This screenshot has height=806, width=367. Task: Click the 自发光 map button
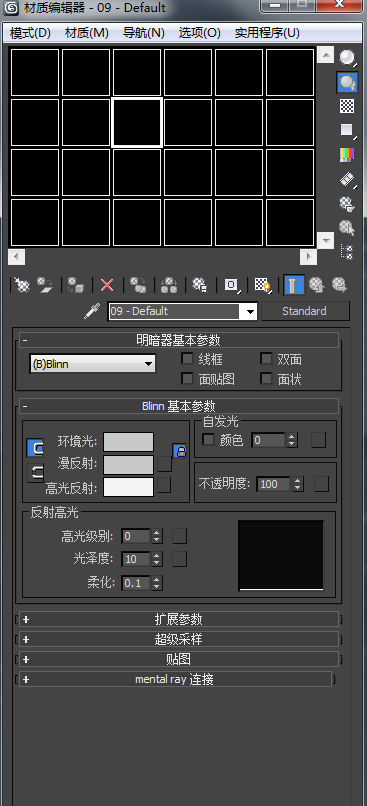coord(319,440)
